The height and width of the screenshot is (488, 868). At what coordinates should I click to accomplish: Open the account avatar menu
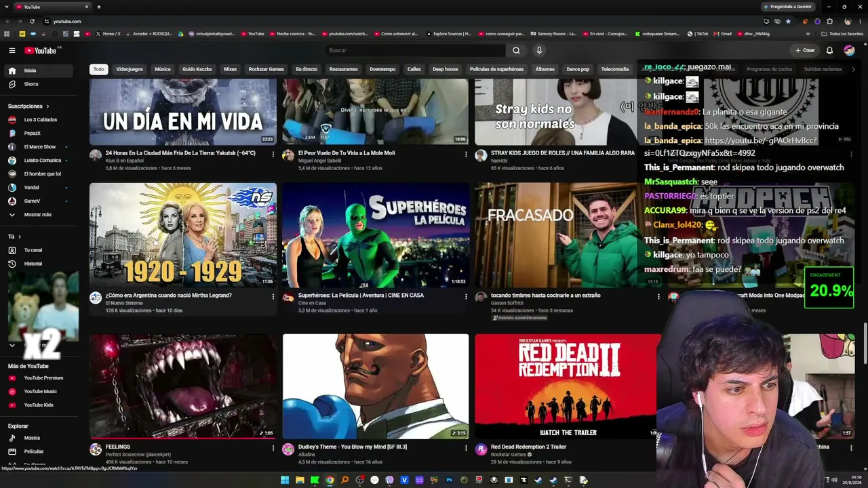tap(849, 50)
